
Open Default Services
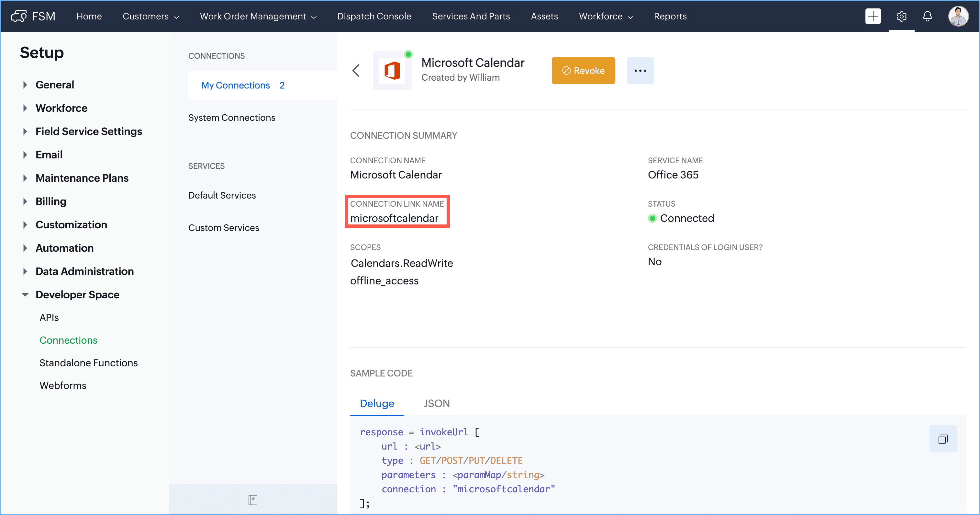click(222, 195)
